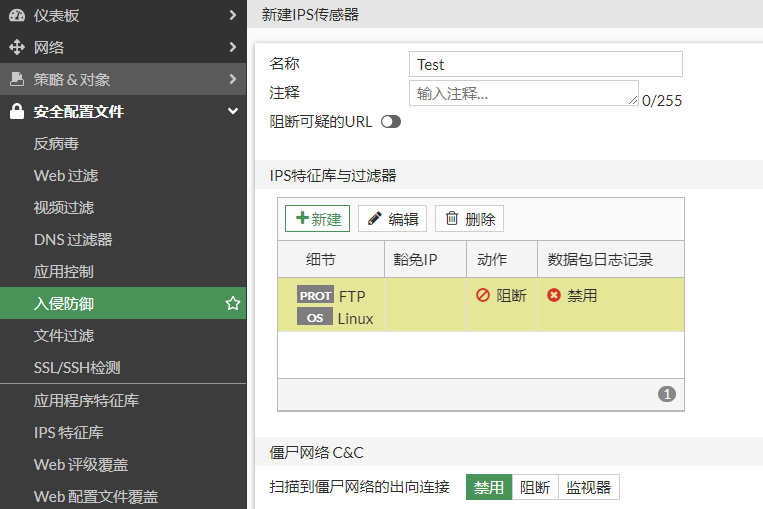Click the policy & objects icon
The image size is (763, 509).
click(16, 79)
